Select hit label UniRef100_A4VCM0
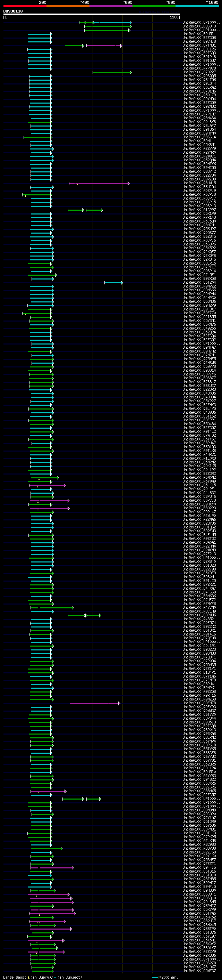The image size is (222, 980). point(199,608)
